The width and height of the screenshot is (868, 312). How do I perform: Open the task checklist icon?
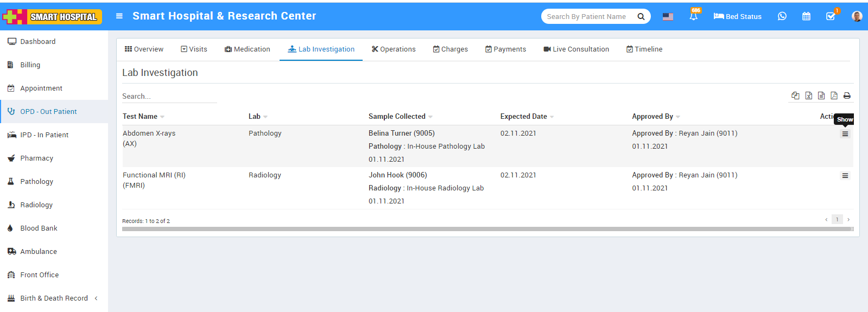(x=831, y=16)
